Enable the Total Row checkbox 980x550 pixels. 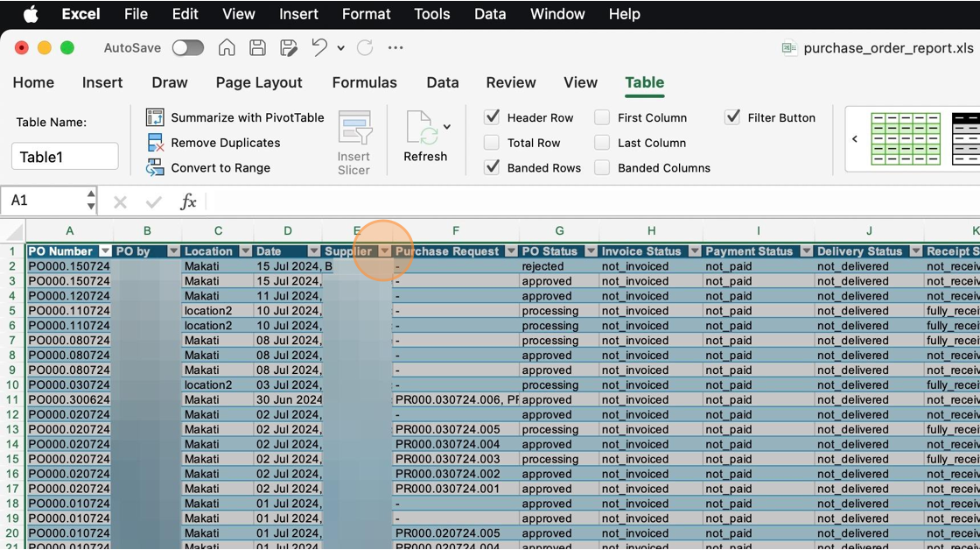(x=492, y=143)
